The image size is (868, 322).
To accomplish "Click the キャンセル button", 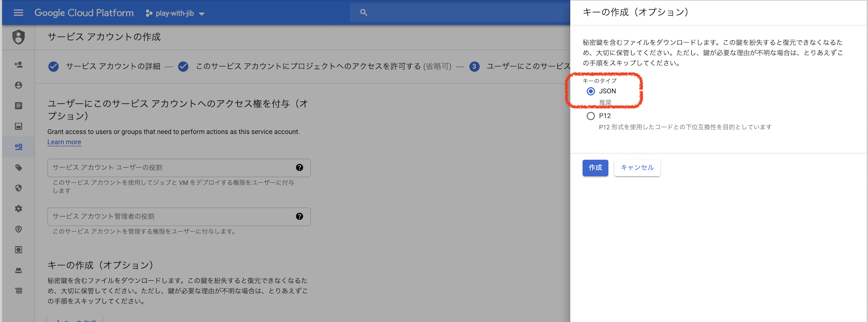I will pyautogui.click(x=637, y=168).
